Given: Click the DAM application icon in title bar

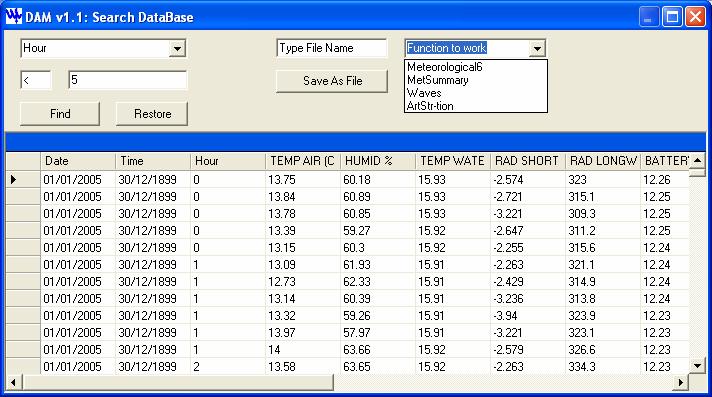Looking at the screenshot, I should [x=13, y=17].
